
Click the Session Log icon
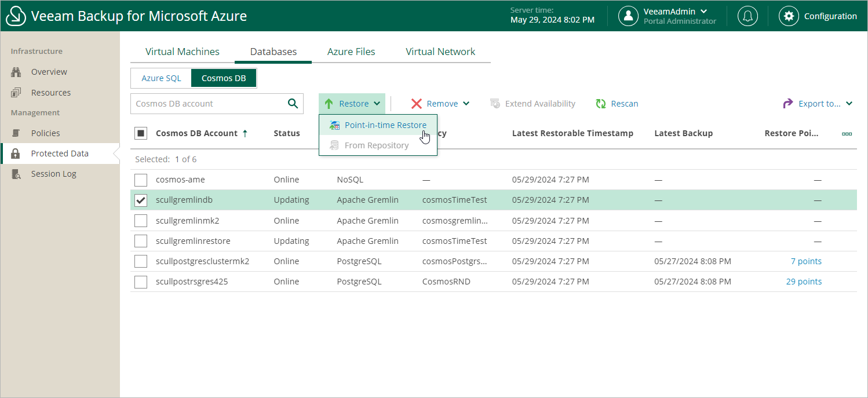[x=16, y=174]
